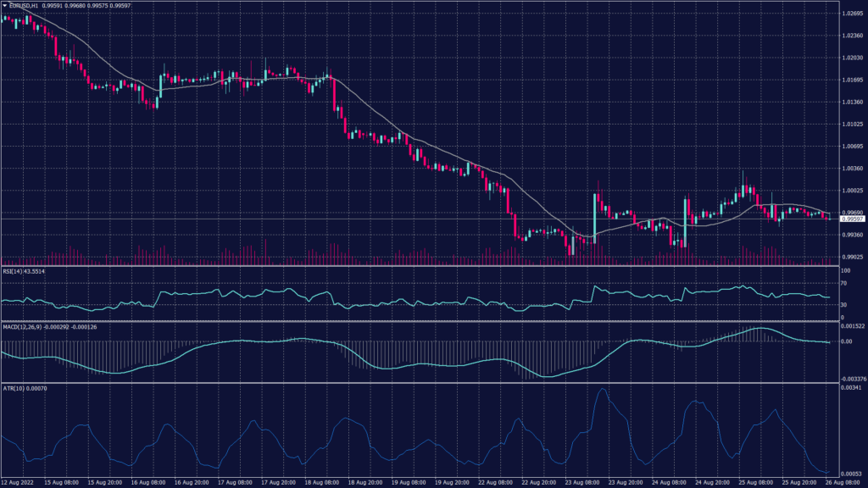Click the EURUSD,H1 chart symbol label
The width and height of the screenshot is (868, 488).
tap(23, 5)
